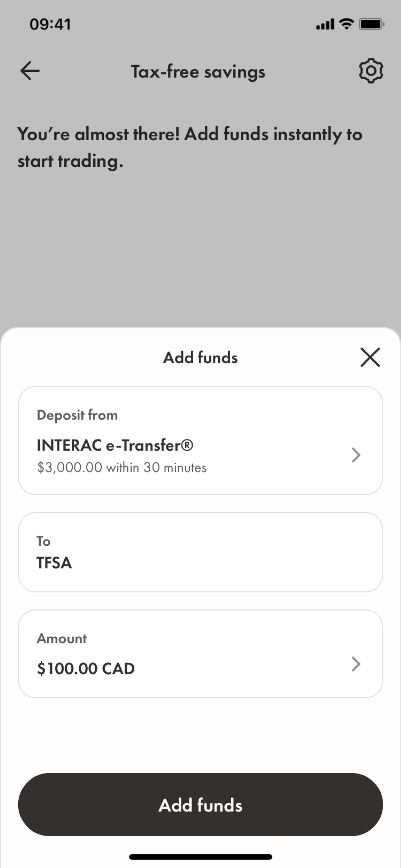Tap the Deposit from label
The width and height of the screenshot is (401, 868).
click(77, 415)
